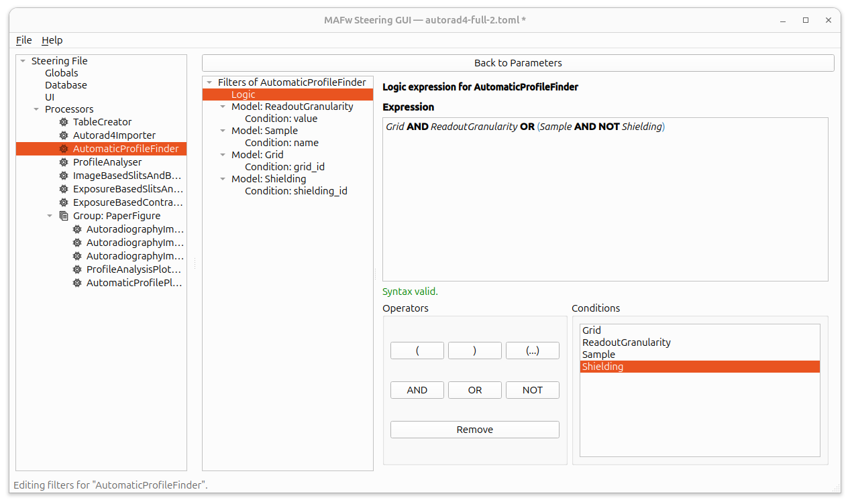
Task: Collapse the Group: PaperFigure node
Action: point(50,216)
